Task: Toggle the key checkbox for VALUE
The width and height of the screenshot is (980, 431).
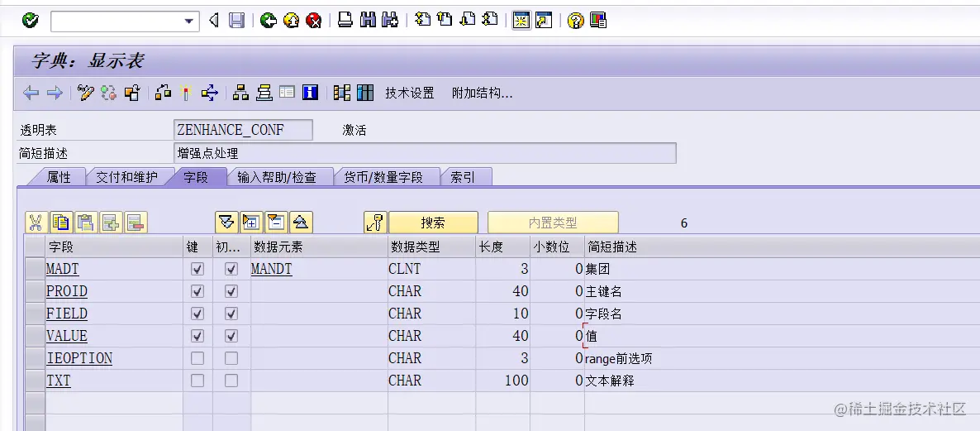Action: (x=197, y=336)
